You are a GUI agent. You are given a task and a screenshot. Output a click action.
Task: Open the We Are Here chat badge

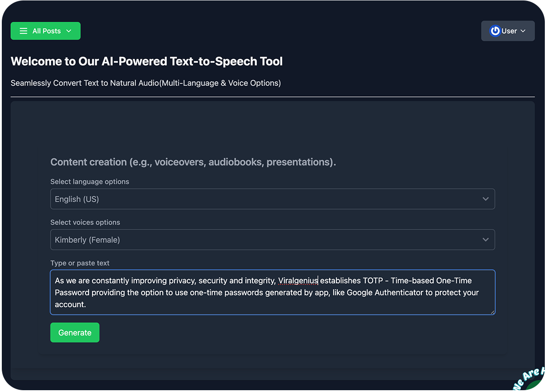coord(530,379)
